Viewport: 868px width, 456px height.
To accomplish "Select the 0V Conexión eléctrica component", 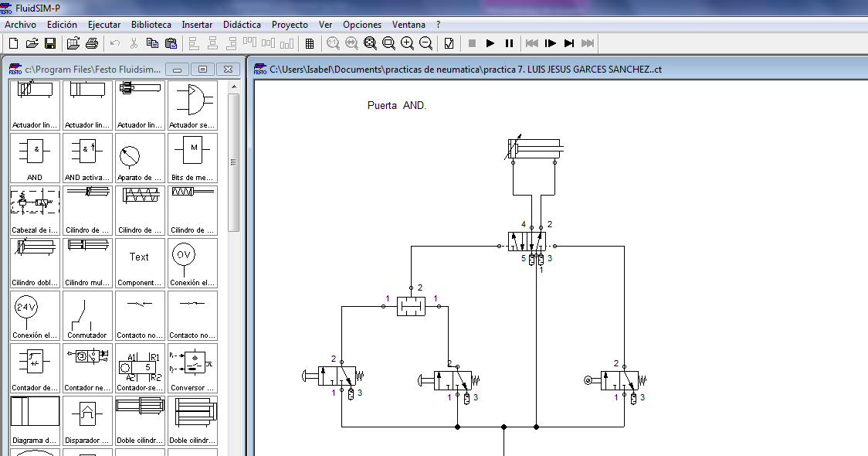I will 192,264.
